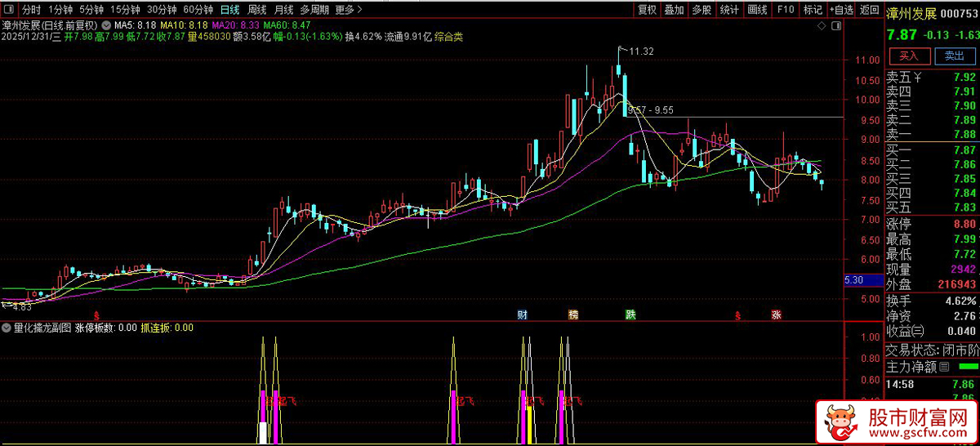
Task: Click the 涨 event marker on the timeline
Action: 776,314
